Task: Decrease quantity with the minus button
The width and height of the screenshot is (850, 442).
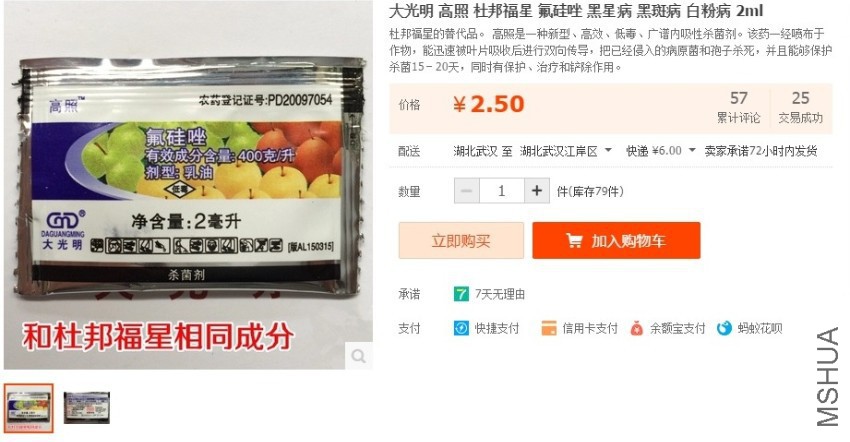Action: coord(467,191)
